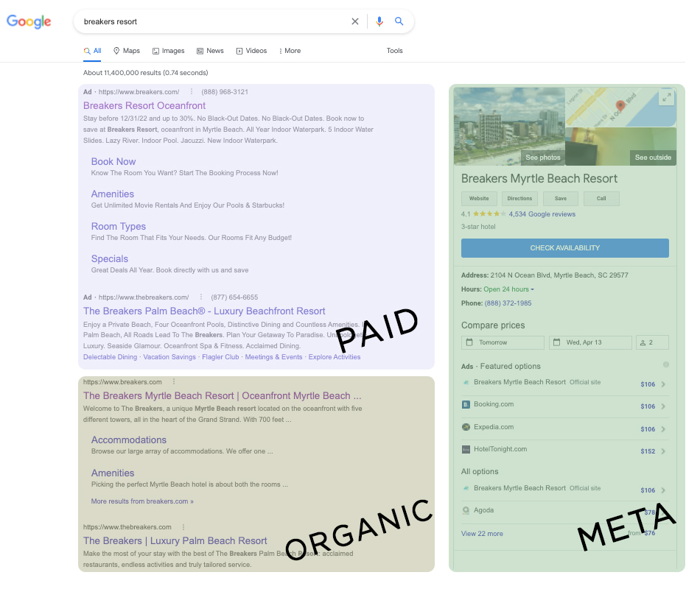Click the map thumbnail in hotel panel

[x=620, y=107]
